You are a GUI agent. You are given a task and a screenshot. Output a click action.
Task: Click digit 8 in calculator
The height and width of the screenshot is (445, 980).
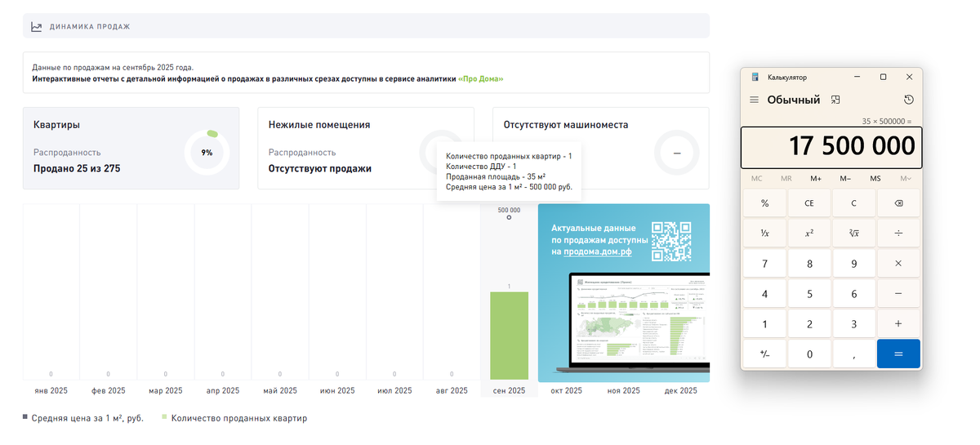809,264
